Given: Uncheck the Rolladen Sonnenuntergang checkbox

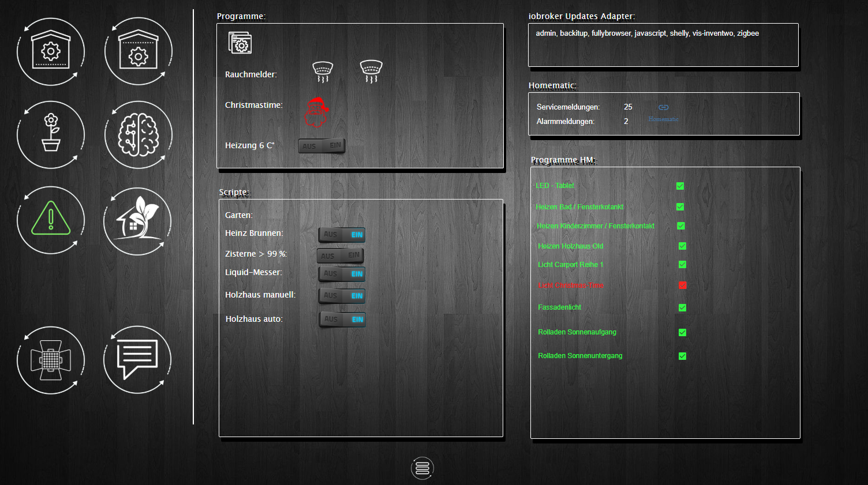Looking at the screenshot, I should point(682,356).
